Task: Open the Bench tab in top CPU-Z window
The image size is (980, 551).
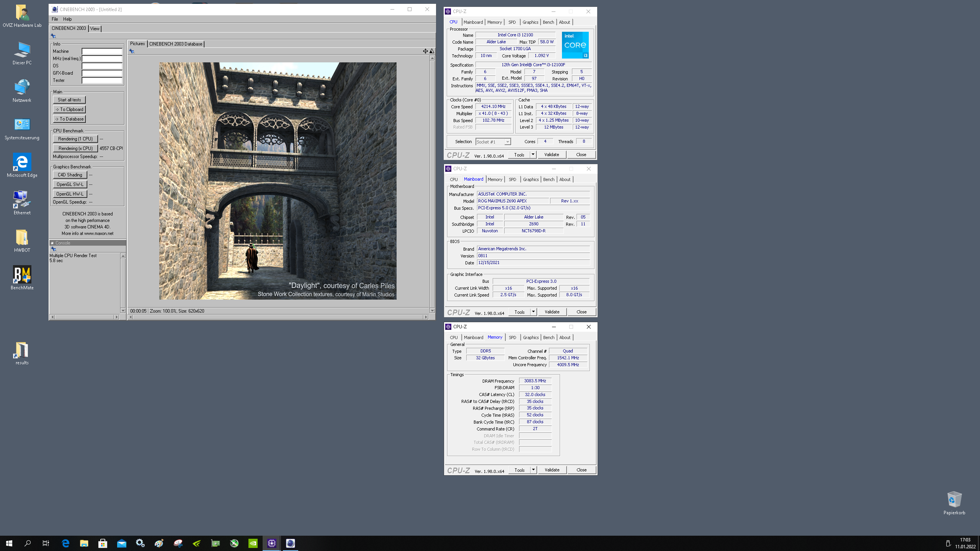Action: pos(548,22)
